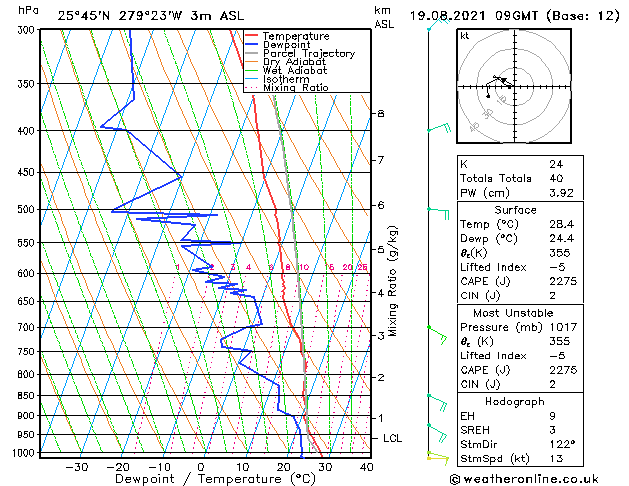The width and height of the screenshot is (629, 486).
Task: Click the Surface section heading
Action: pyautogui.click(x=515, y=210)
